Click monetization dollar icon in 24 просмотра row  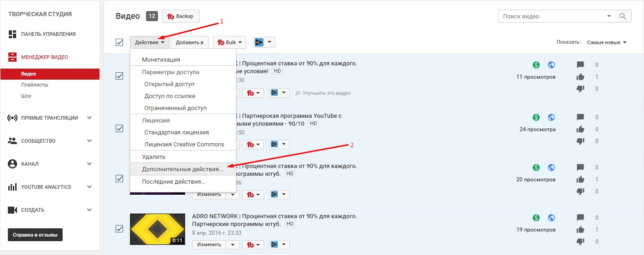click(536, 117)
